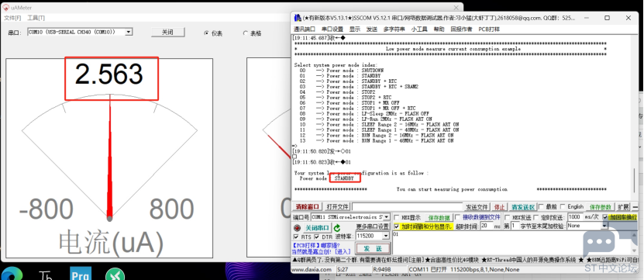Screen dimensions: 644x280
Task: Expand the COM10 serial port dropdown in uAMeter
Action: 129,32
